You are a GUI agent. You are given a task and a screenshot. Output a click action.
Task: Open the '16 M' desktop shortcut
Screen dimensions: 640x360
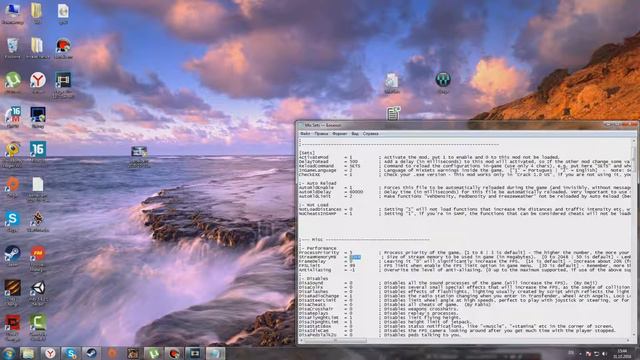[13, 116]
